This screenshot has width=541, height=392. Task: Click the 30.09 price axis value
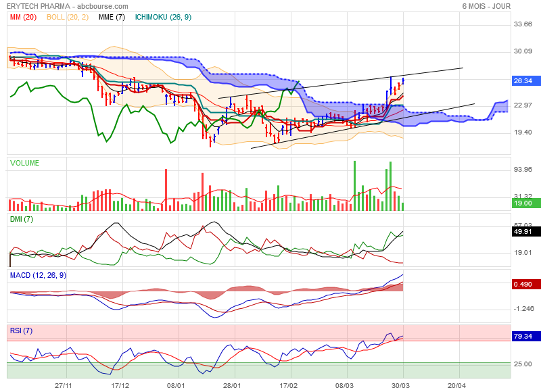coord(523,51)
